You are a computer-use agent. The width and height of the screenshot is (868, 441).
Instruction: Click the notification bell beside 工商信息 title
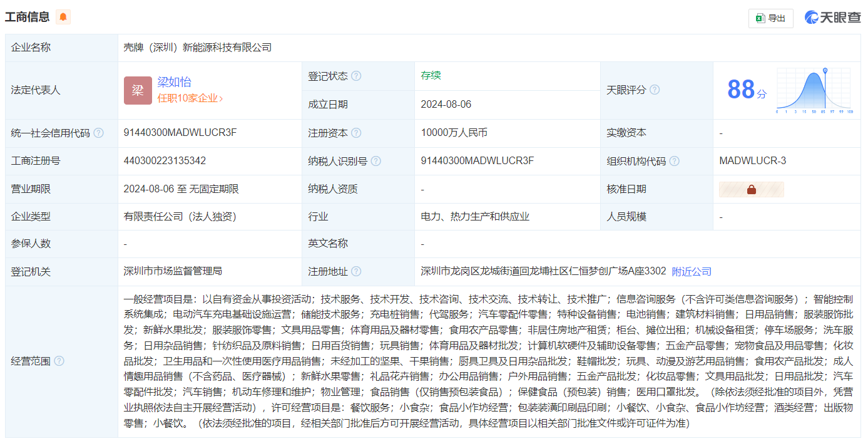63,17
